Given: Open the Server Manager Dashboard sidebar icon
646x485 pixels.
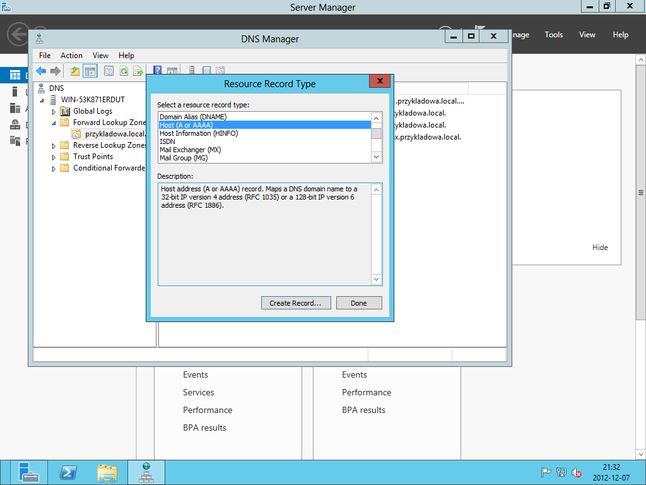Looking at the screenshot, I should coord(15,75).
